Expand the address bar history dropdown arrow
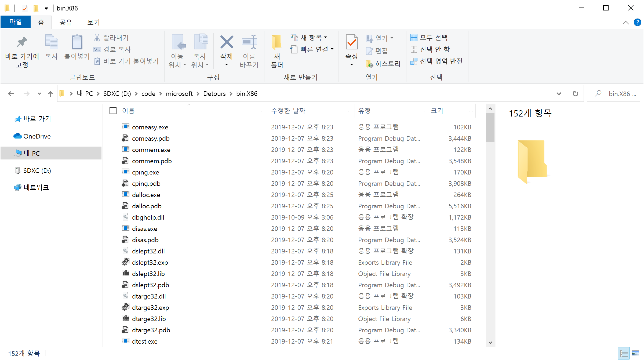 point(559,94)
